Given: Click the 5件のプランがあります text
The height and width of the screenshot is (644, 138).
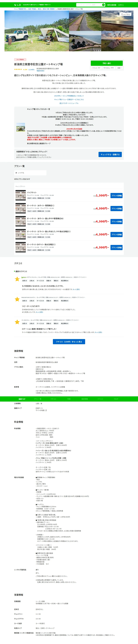Looking at the screenshot, I should (22, 179).
